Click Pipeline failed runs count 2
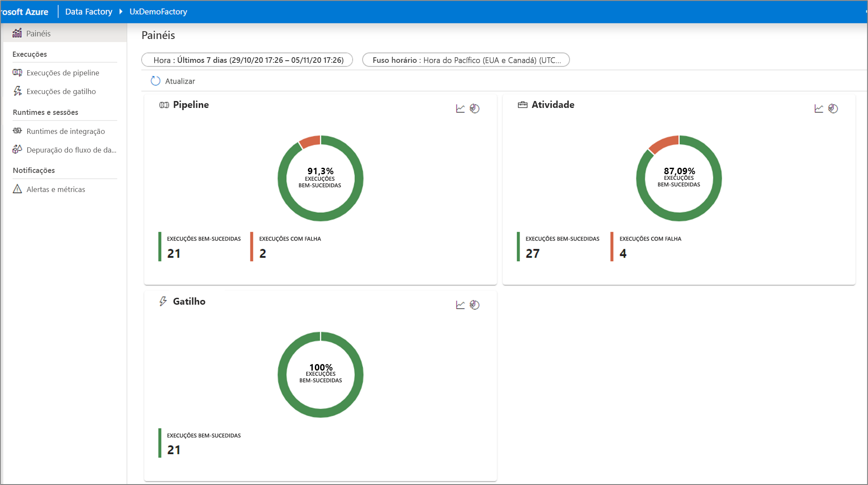Image resolution: width=868 pixels, height=485 pixels. pos(262,254)
